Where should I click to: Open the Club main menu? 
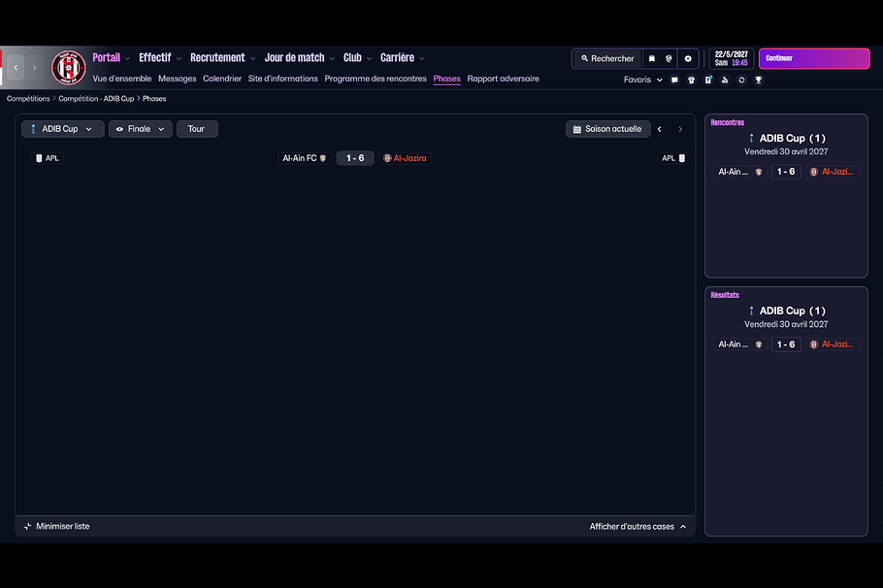click(352, 57)
